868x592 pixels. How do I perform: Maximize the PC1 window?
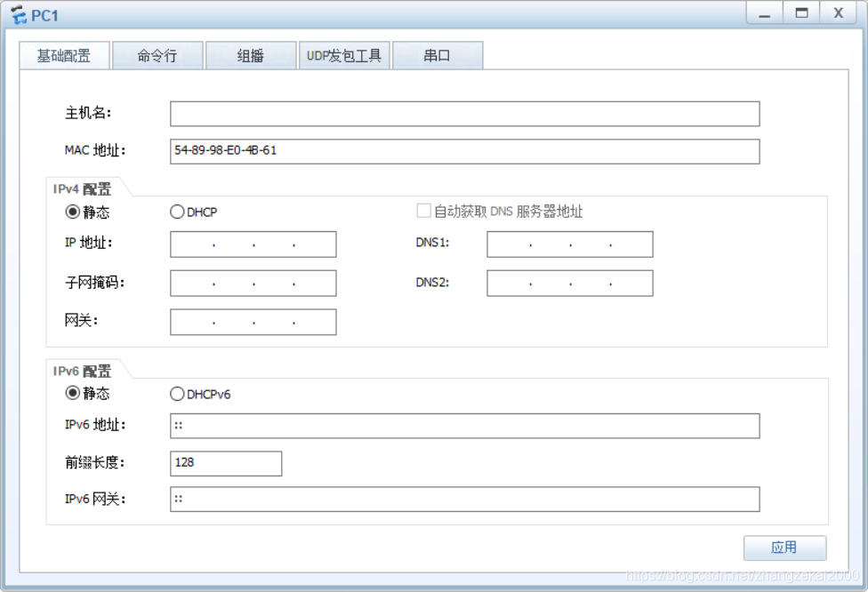(x=801, y=13)
